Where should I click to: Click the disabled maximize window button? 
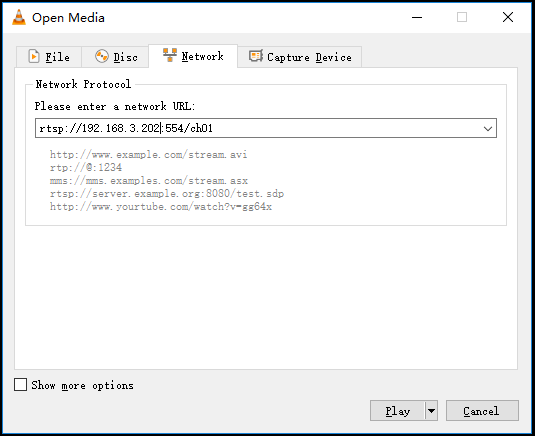462,17
